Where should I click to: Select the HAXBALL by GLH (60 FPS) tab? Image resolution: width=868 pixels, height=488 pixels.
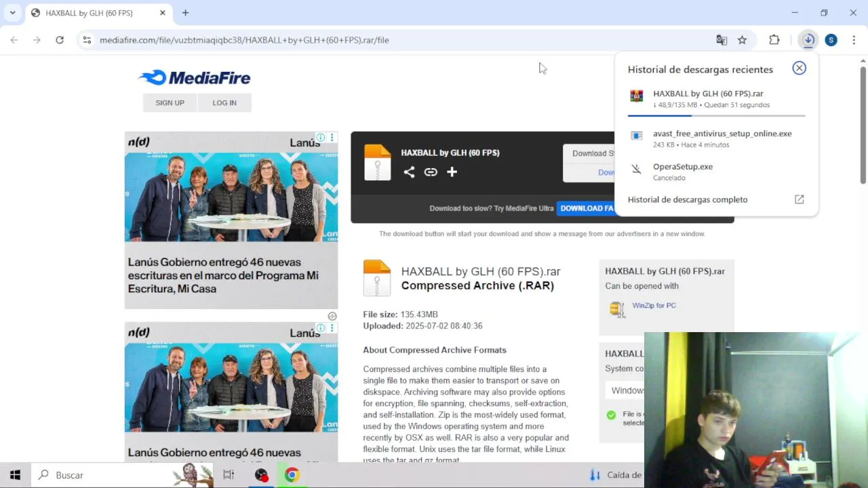click(98, 13)
